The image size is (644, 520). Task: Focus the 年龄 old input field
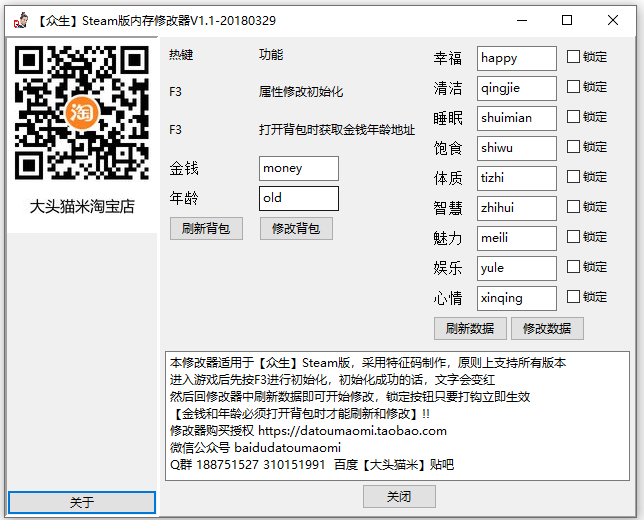click(x=299, y=198)
